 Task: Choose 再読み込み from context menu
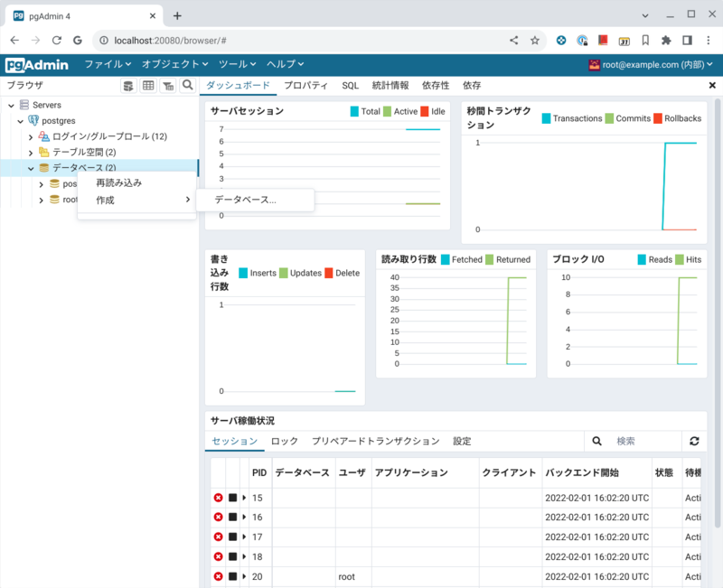pyautogui.click(x=118, y=182)
